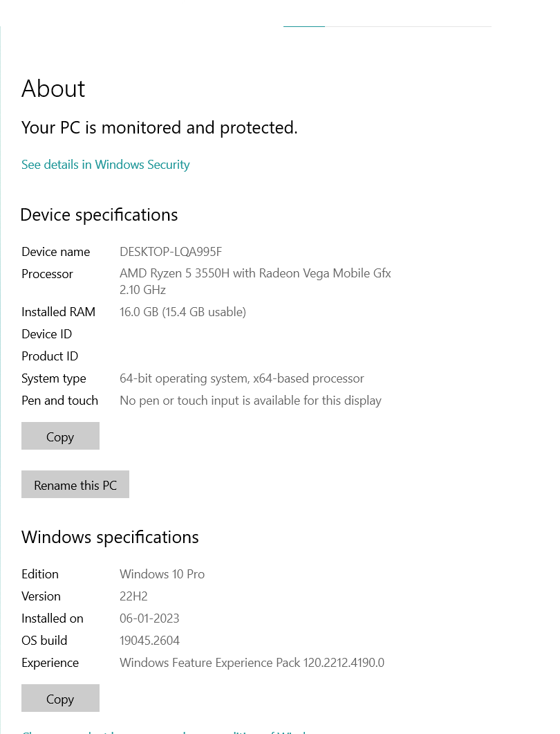560x734 pixels.
Task: Click the Device specifications section heading
Action: [99, 215]
